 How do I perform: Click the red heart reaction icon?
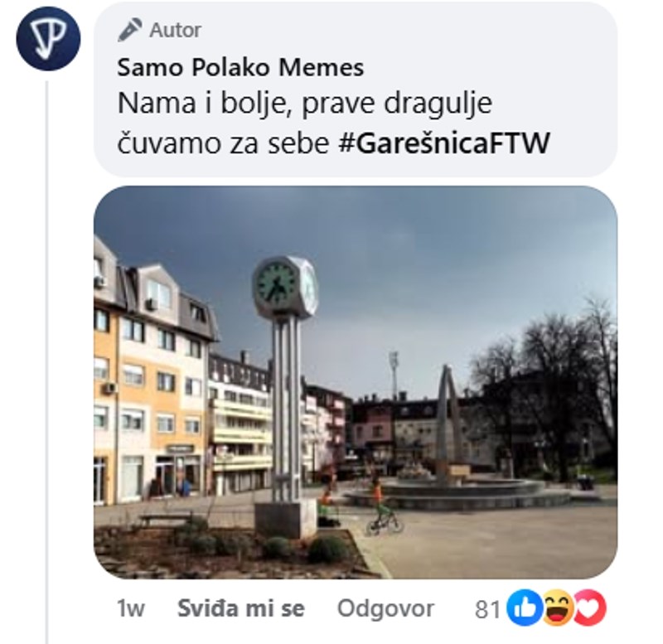tap(591, 608)
